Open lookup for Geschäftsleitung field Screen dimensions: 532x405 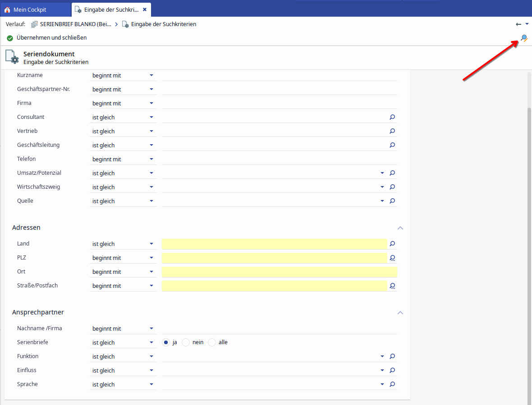click(x=392, y=145)
